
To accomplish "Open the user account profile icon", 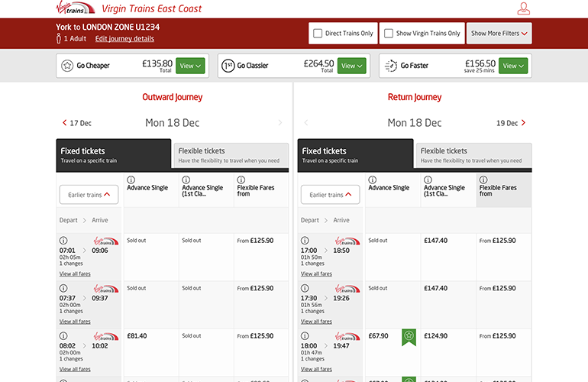I will coord(524,8).
